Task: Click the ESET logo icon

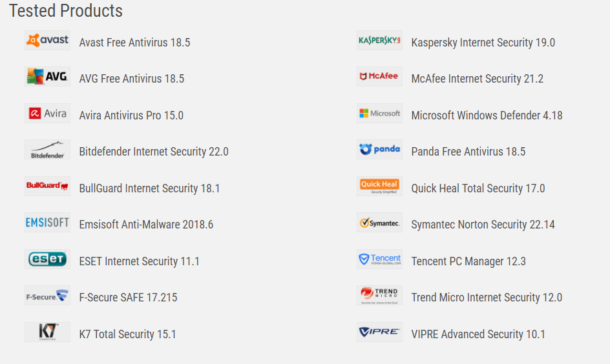Action: (x=47, y=259)
